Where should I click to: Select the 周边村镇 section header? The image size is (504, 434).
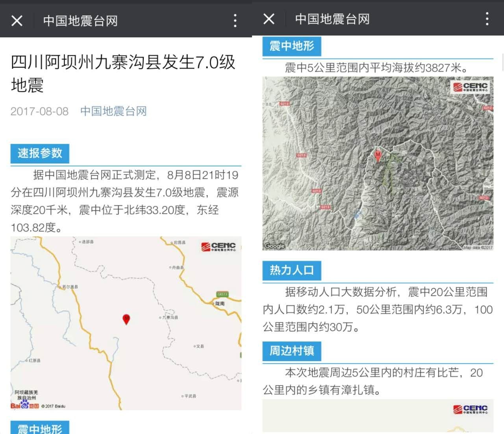[x=292, y=351]
